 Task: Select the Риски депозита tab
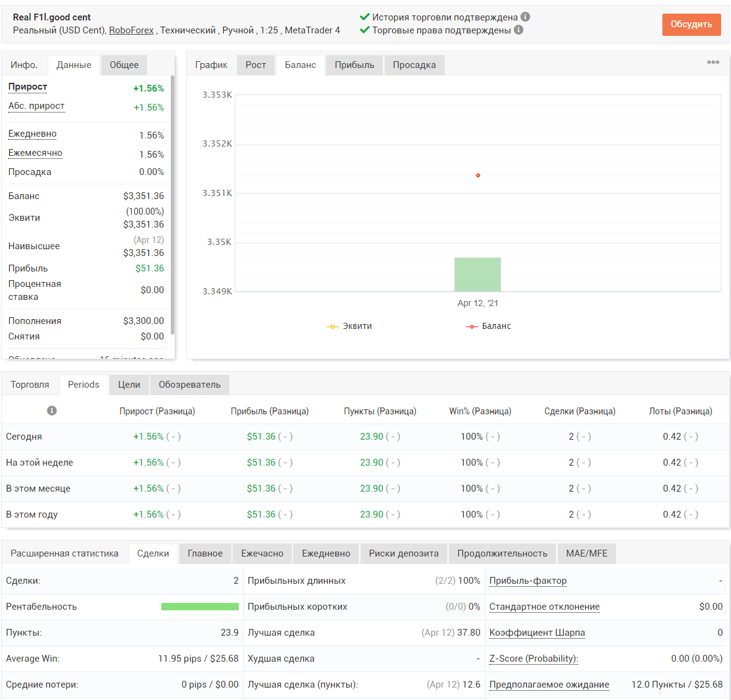(403, 553)
